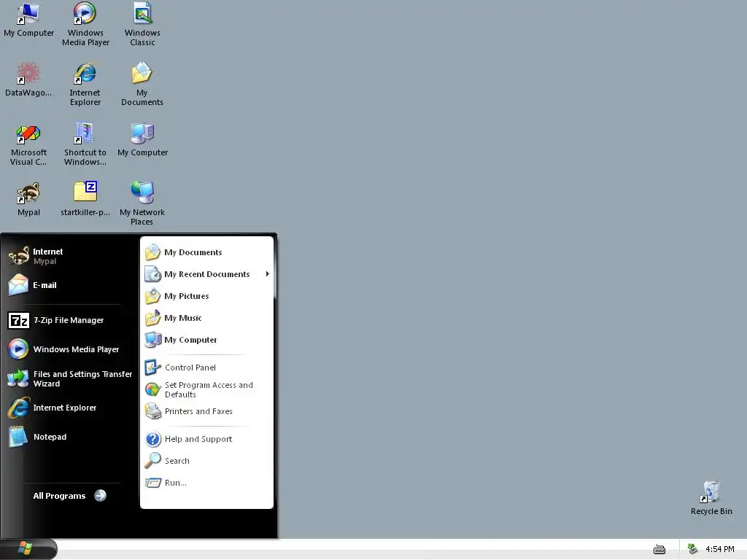Open My Computer from Start menu right pane

click(206, 340)
